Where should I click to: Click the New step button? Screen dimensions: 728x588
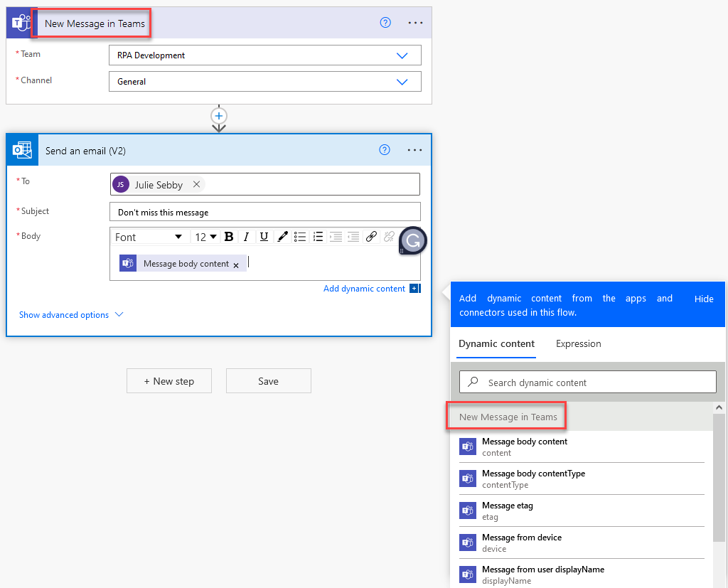pos(169,381)
